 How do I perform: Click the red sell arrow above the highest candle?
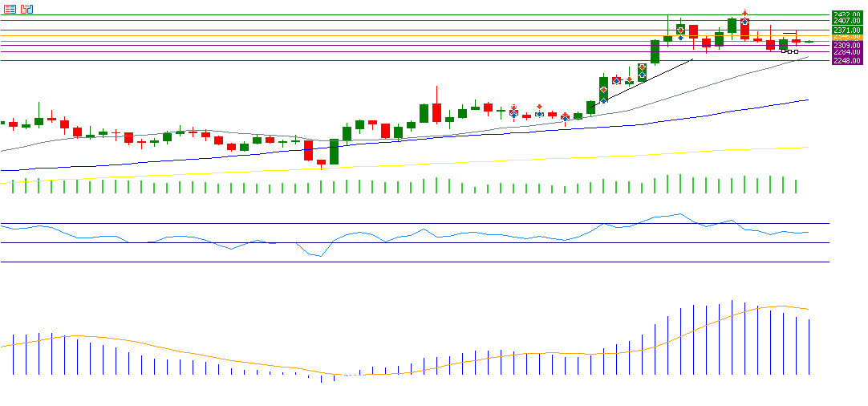coord(745,14)
